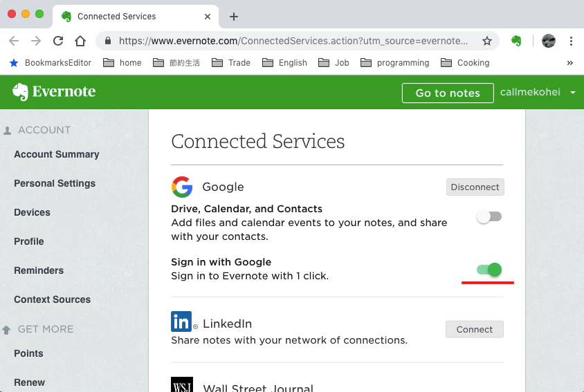584x392 pixels.
Task: Close the Connected Services tab
Action: (x=208, y=17)
